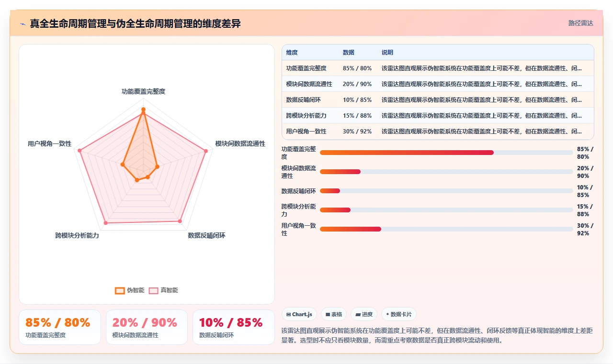The width and height of the screenshot is (613, 364).
Task: Click the 30% / 92% value in the table
Action: 357,131
